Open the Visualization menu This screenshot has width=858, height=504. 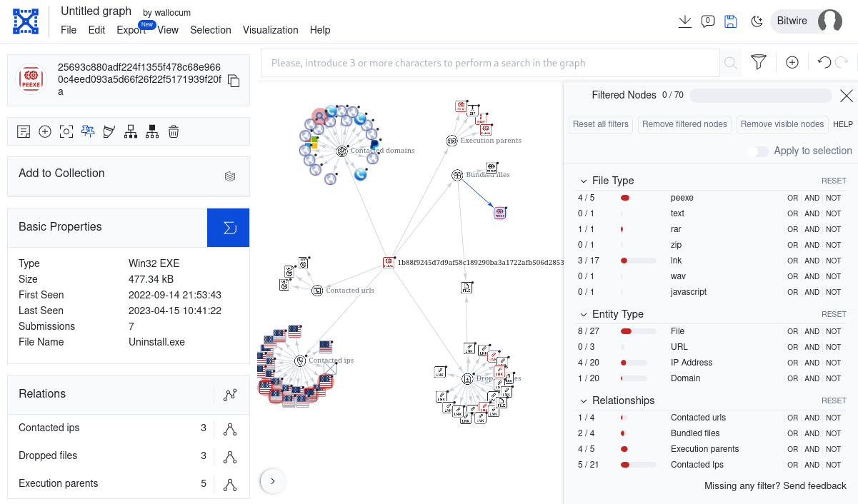pos(270,30)
